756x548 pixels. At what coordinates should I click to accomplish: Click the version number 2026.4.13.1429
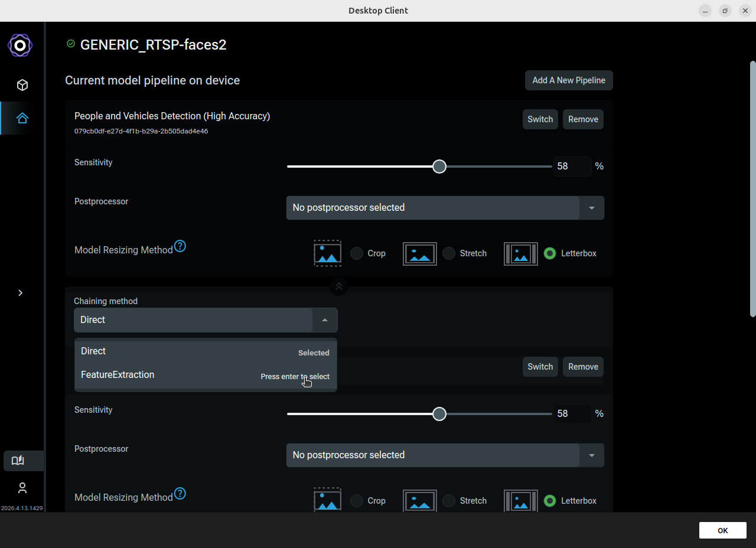[22, 508]
